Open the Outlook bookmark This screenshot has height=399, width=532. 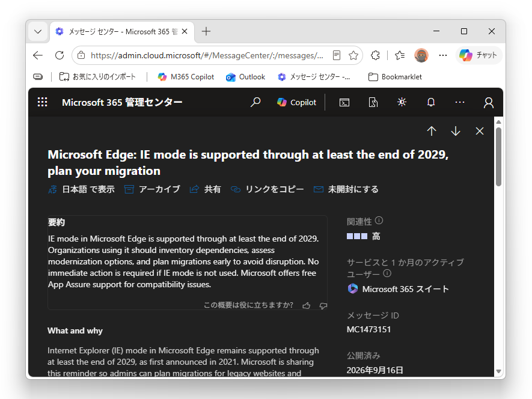(x=245, y=77)
